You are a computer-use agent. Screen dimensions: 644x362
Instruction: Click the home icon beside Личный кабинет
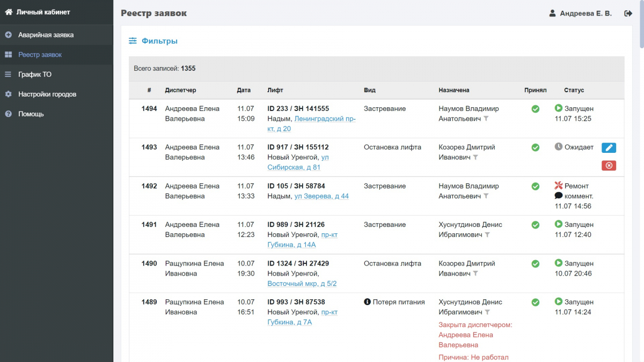coord(9,12)
